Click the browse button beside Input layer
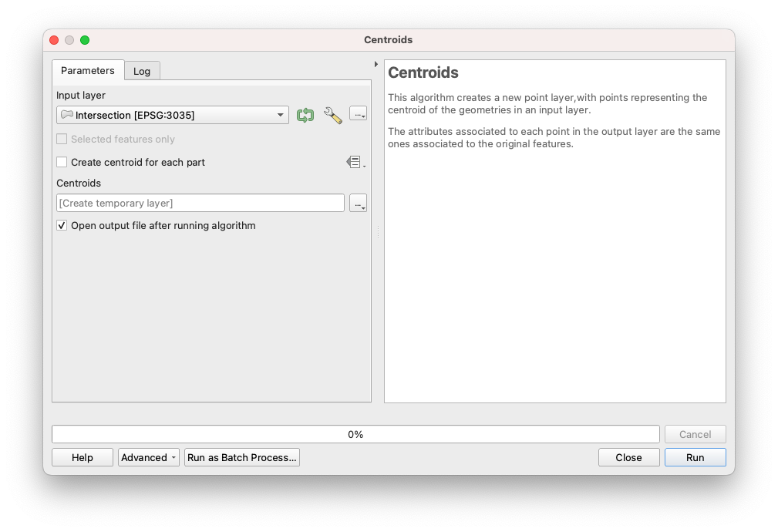 point(358,114)
